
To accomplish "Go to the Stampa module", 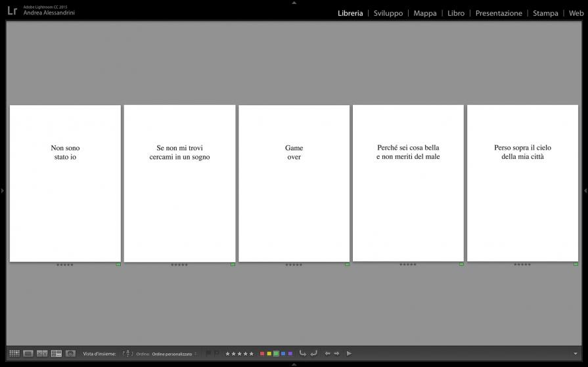I will tap(545, 13).
